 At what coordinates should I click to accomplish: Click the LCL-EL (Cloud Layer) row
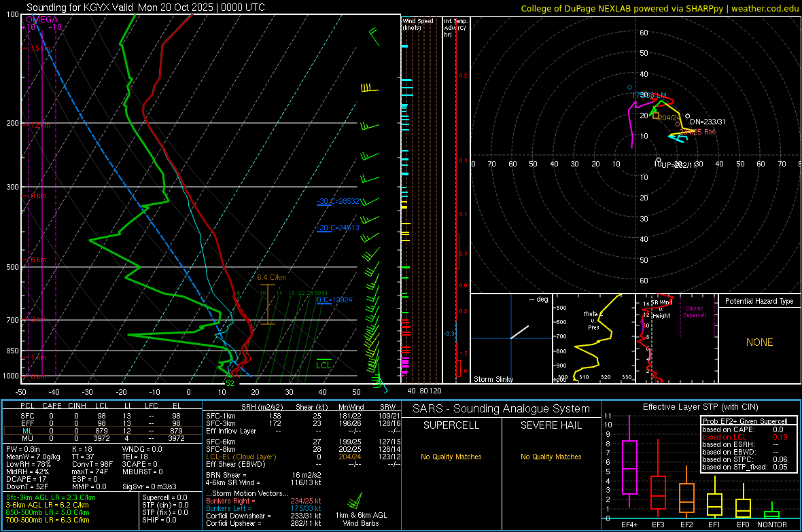coord(303,457)
